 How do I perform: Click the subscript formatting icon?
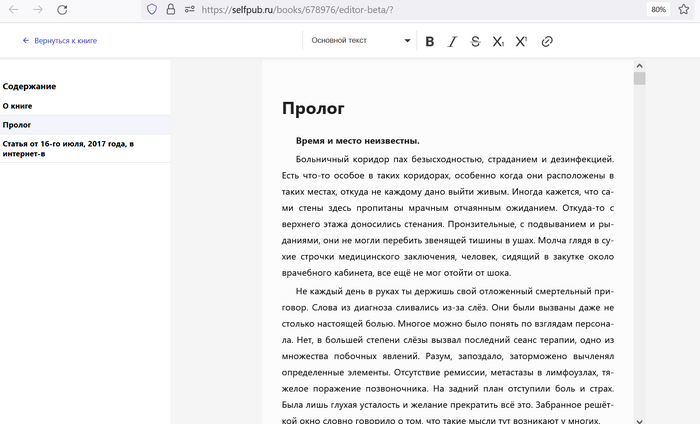pyautogui.click(x=498, y=41)
